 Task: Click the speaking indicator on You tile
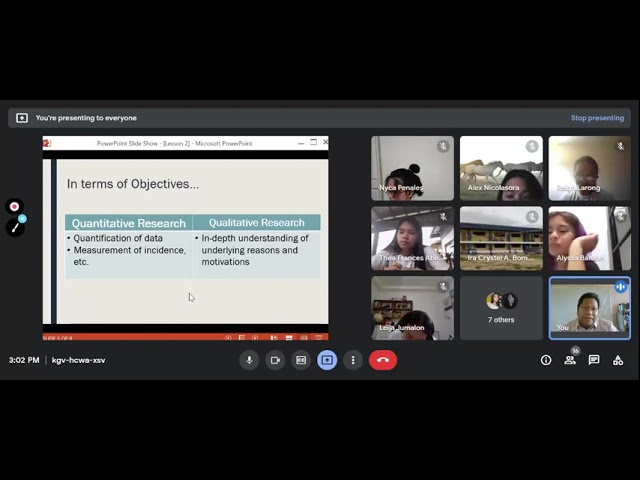[x=620, y=287]
